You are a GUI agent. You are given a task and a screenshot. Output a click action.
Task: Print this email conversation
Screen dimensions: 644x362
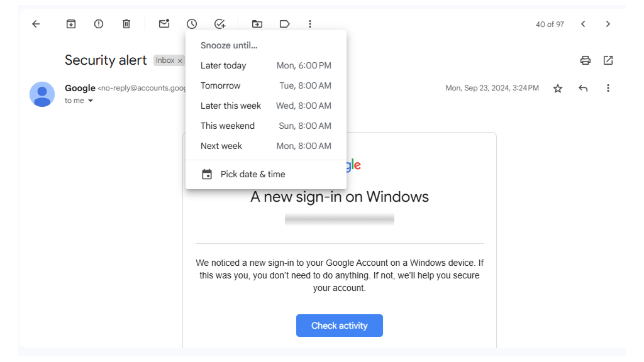[586, 60]
